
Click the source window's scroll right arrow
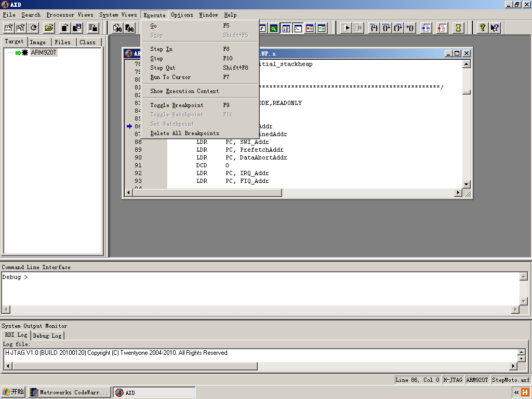point(458,192)
